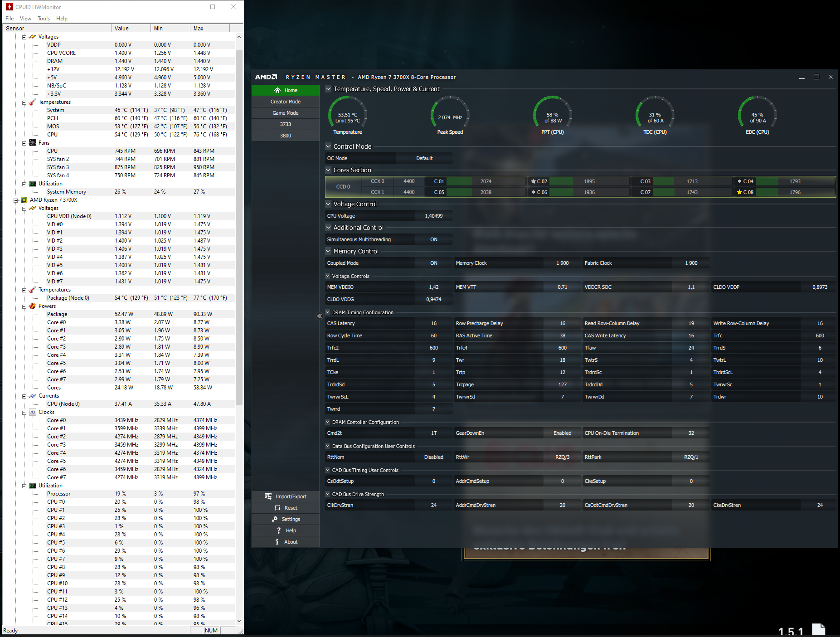This screenshot has height=637, width=840.
Task: Click the About info icon in Ryzen Master
Action: (x=277, y=542)
